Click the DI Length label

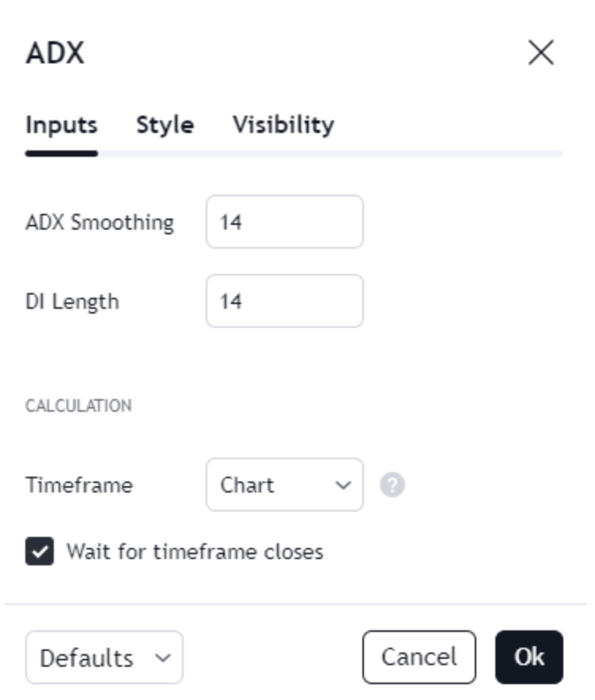tap(72, 301)
